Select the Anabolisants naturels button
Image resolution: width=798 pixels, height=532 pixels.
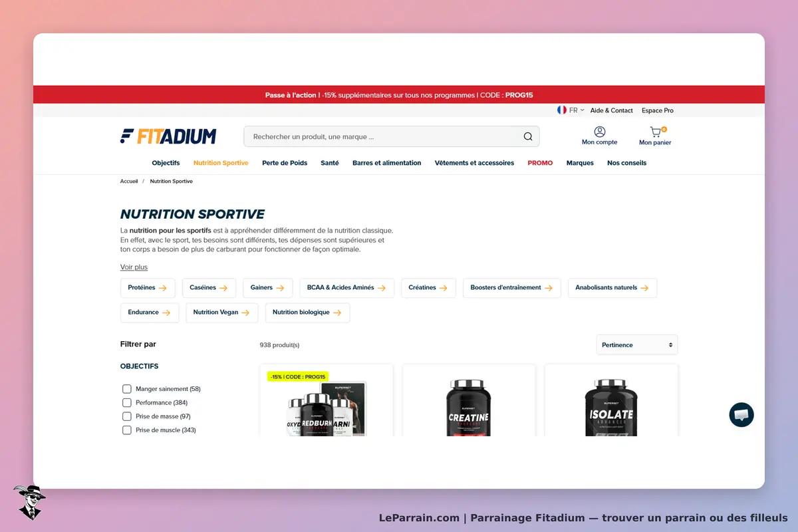click(x=612, y=288)
